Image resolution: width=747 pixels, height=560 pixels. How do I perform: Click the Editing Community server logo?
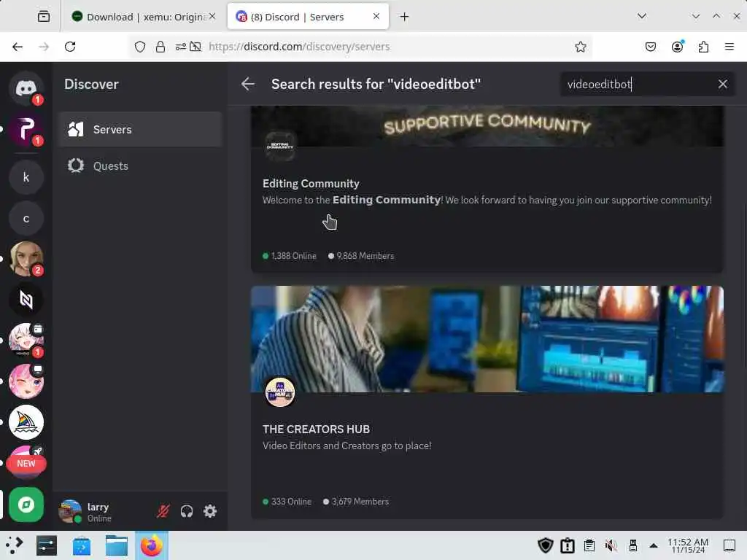(279, 146)
